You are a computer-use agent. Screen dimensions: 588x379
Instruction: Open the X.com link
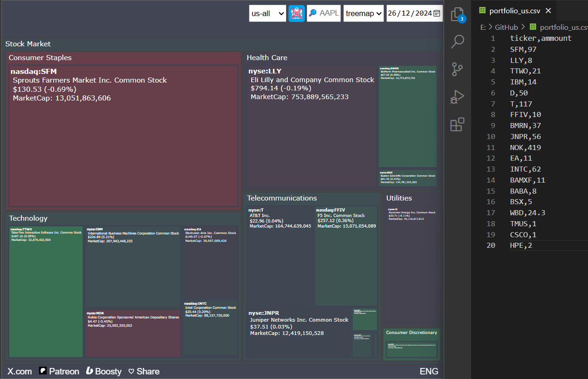click(20, 371)
